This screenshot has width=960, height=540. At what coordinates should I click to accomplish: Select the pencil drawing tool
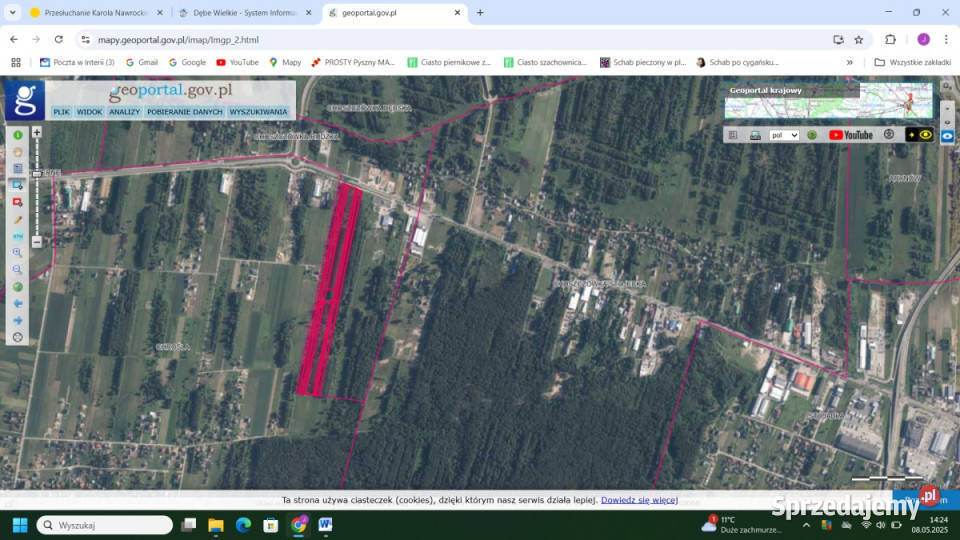pyautogui.click(x=17, y=219)
